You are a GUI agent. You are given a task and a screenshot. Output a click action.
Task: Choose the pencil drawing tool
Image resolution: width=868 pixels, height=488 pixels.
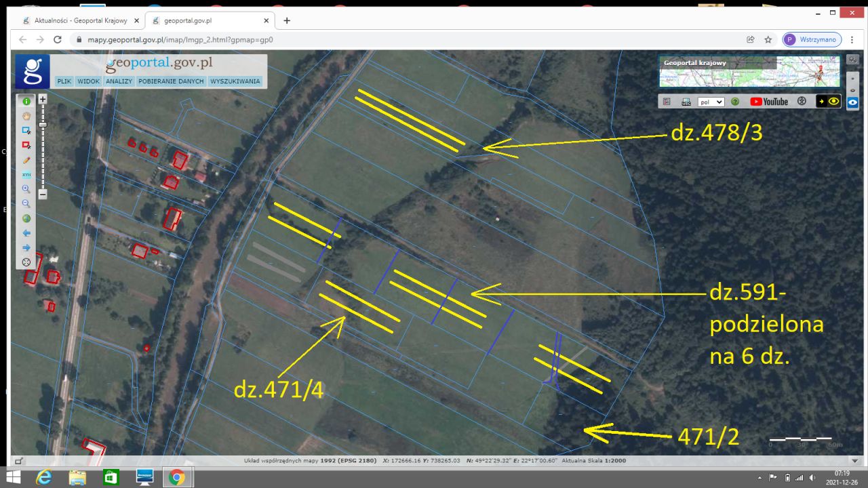pyautogui.click(x=26, y=160)
